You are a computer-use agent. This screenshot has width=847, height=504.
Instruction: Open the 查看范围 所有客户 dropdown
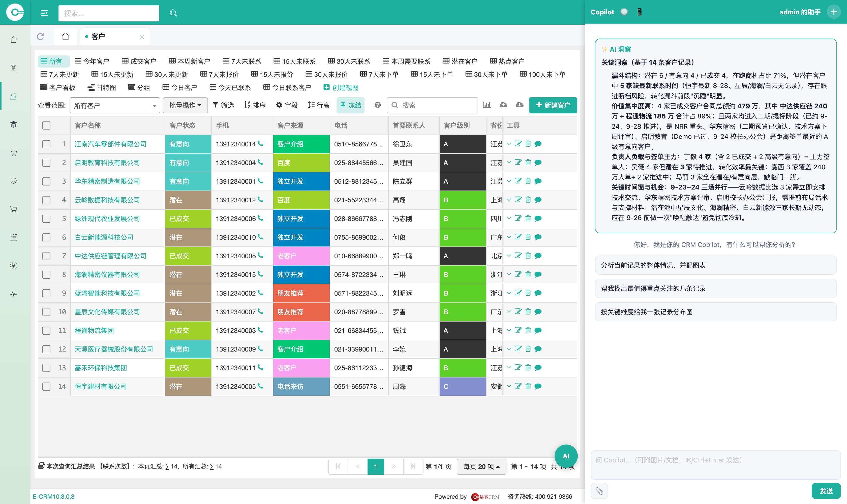115,105
